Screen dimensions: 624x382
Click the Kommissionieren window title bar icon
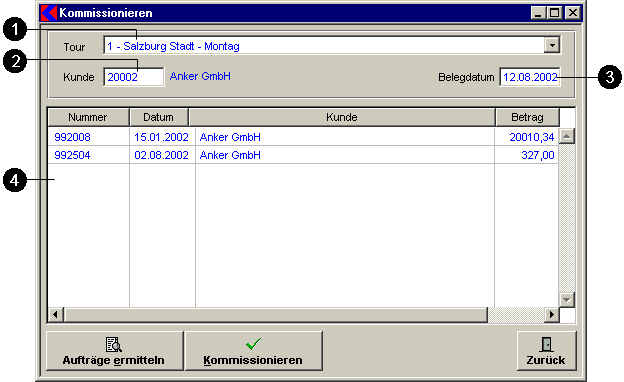(49, 13)
